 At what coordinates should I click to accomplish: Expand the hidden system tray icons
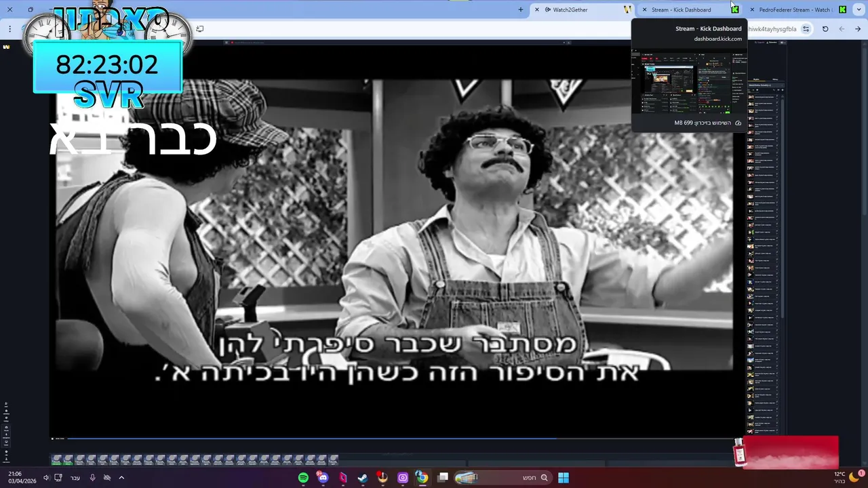coord(121,478)
